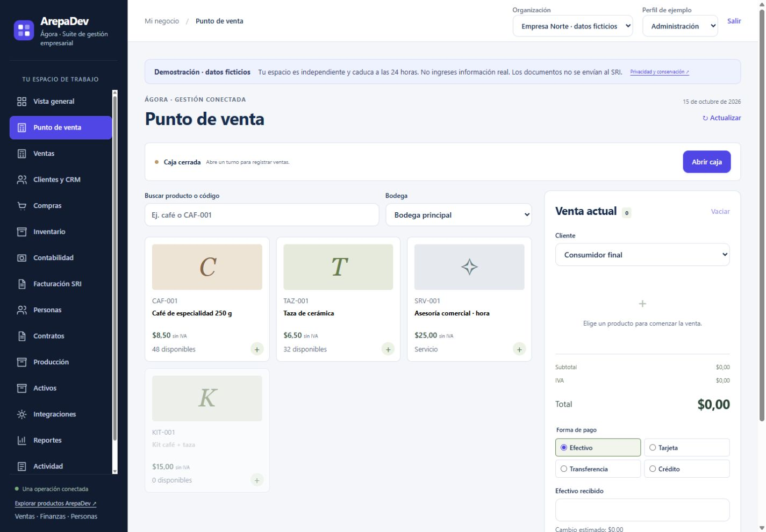The width and height of the screenshot is (766, 532).
Task: Click the Taza de cerámica product thumbnail
Action: [338, 267]
